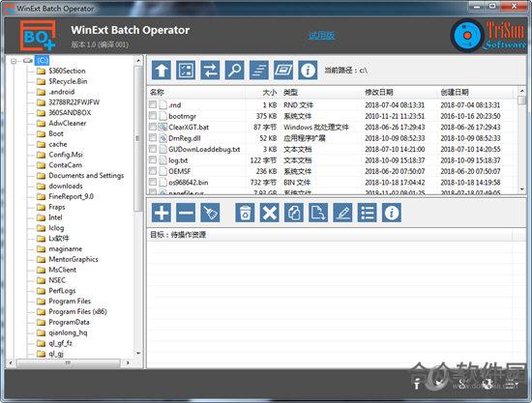Click the invert selection swap-arrows icon
The image size is (532, 403).
210,71
